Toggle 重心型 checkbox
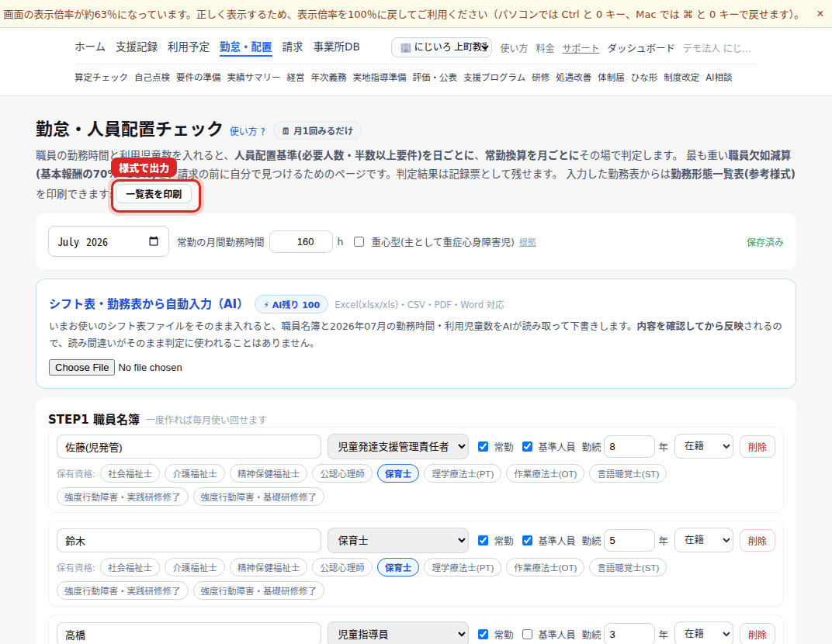The height and width of the screenshot is (644, 832). click(x=359, y=242)
